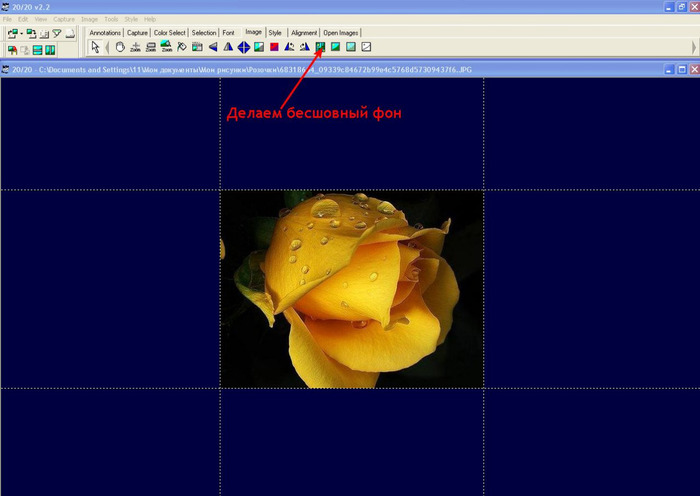
Task: Click the first rotate triangle icon
Action: point(289,47)
